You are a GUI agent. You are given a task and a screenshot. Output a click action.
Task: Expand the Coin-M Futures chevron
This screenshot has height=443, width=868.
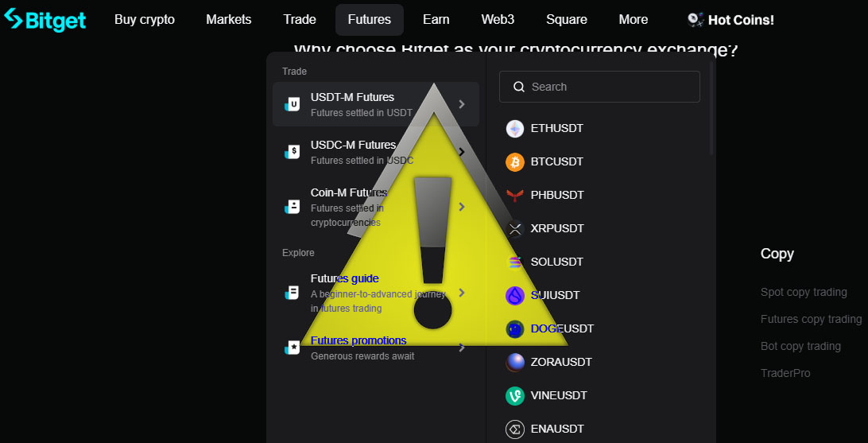click(x=462, y=207)
